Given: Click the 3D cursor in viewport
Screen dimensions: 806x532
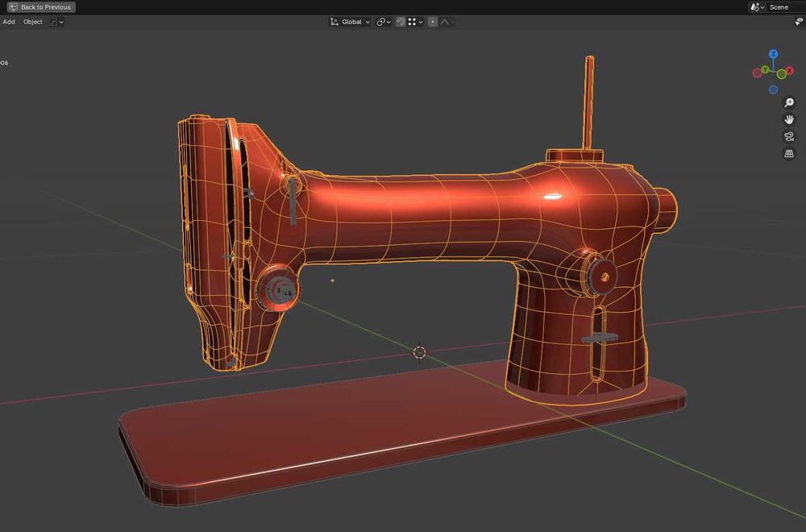Looking at the screenshot, I should click(419, 352).
